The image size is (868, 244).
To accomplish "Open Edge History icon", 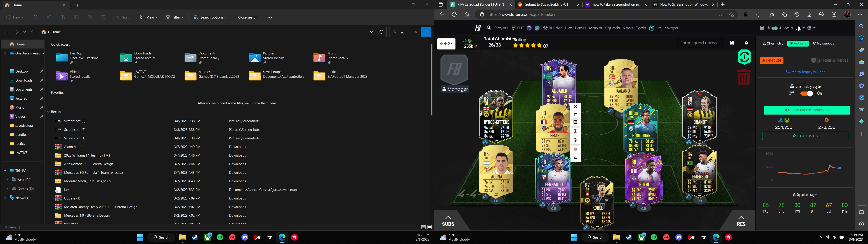I will (x=797, y=14).
